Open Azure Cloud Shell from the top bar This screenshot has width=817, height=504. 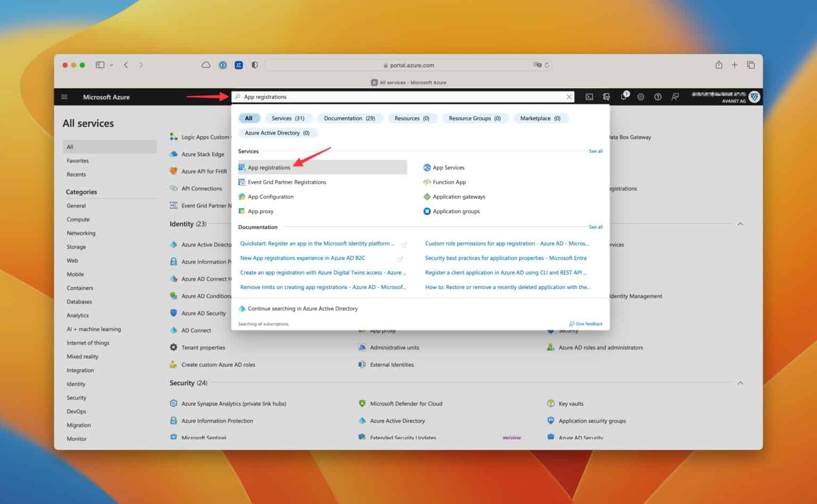[589, 97]
